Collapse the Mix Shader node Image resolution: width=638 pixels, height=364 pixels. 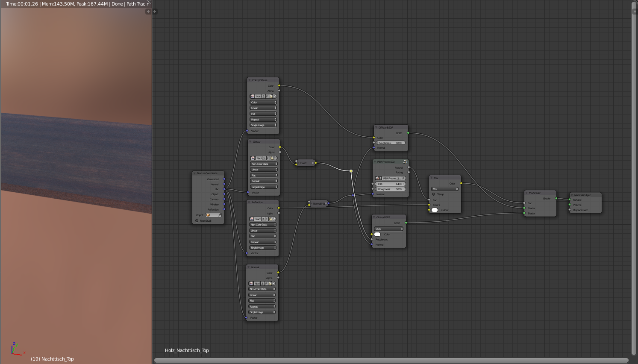526,193
